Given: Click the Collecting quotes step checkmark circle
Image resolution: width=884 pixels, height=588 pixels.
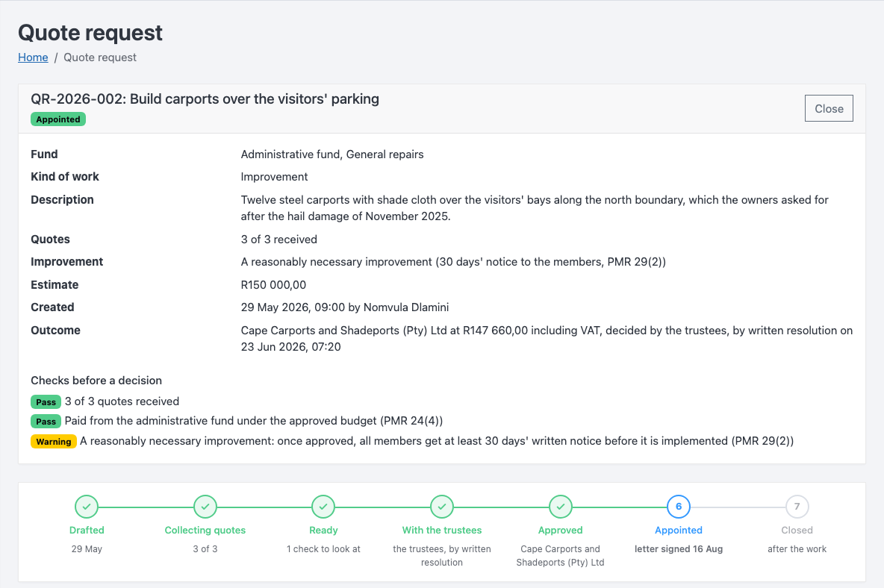Looking at the screenshot, I should coord(205,507).
